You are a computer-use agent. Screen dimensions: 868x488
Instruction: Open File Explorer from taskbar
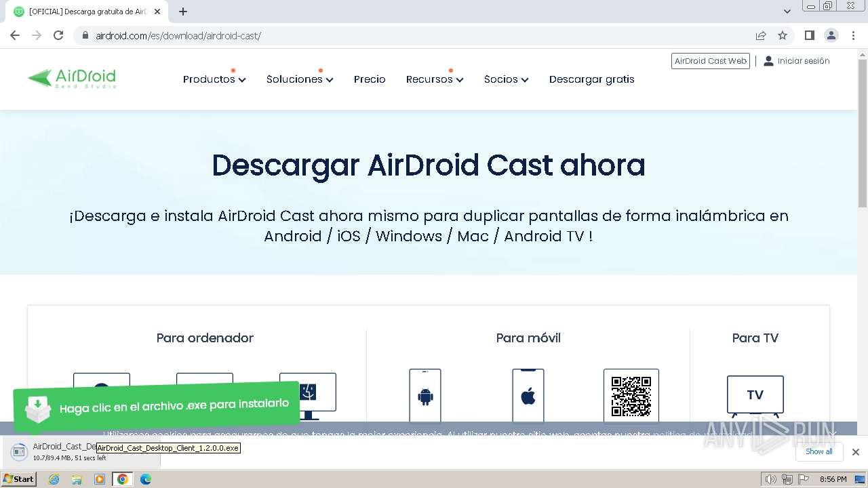pyautogui.click(x=77, y=479)
